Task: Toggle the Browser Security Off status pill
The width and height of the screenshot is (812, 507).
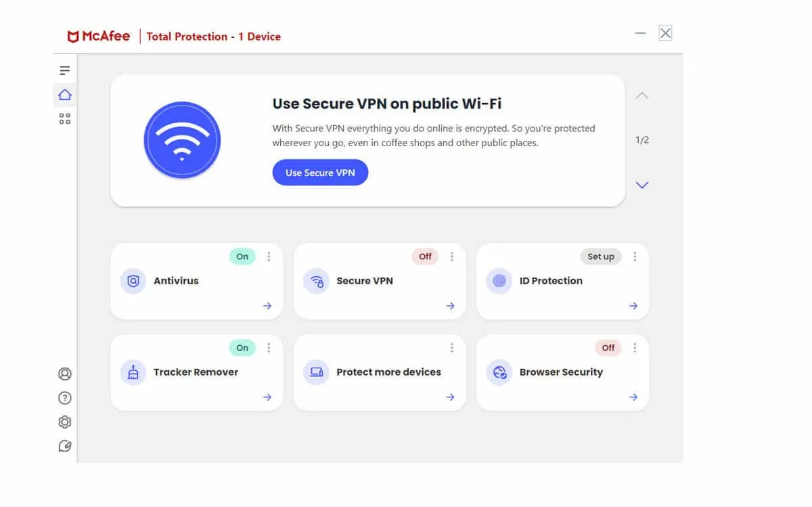Action: (x=608, y=347)
